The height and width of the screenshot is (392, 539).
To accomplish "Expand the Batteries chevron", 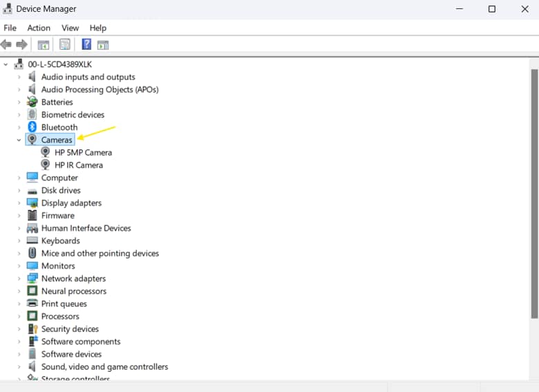I will 19,102.
